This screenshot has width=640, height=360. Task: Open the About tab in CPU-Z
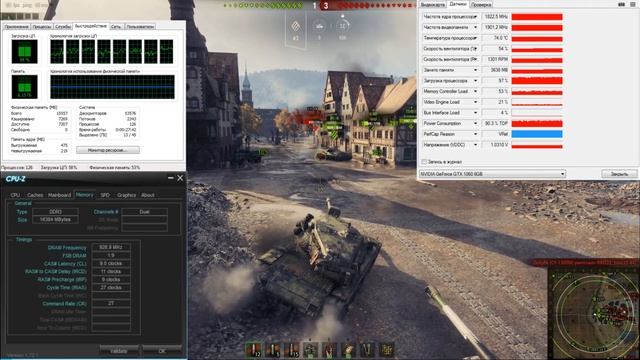click(147, 195)
